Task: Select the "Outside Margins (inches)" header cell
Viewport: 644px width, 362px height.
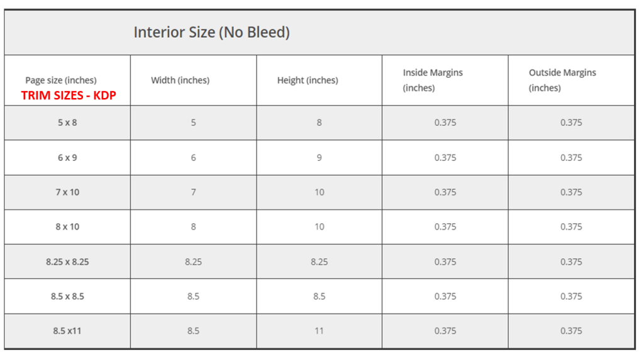Action: [x=562, y=80]
